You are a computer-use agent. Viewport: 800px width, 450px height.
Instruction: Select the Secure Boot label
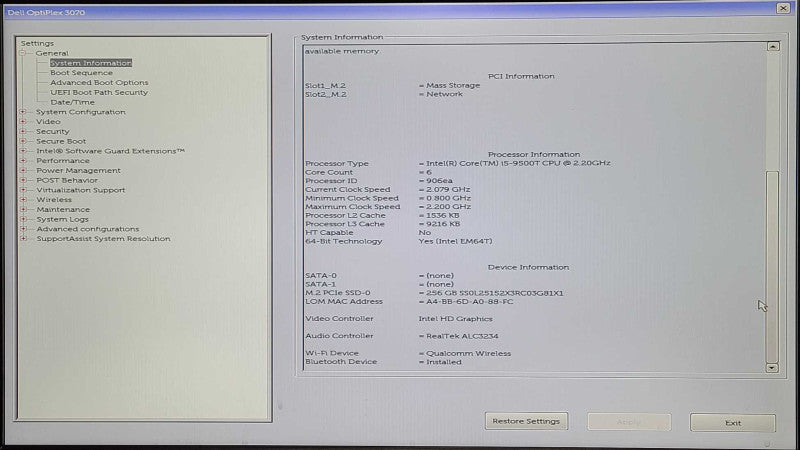coord(61,141)
